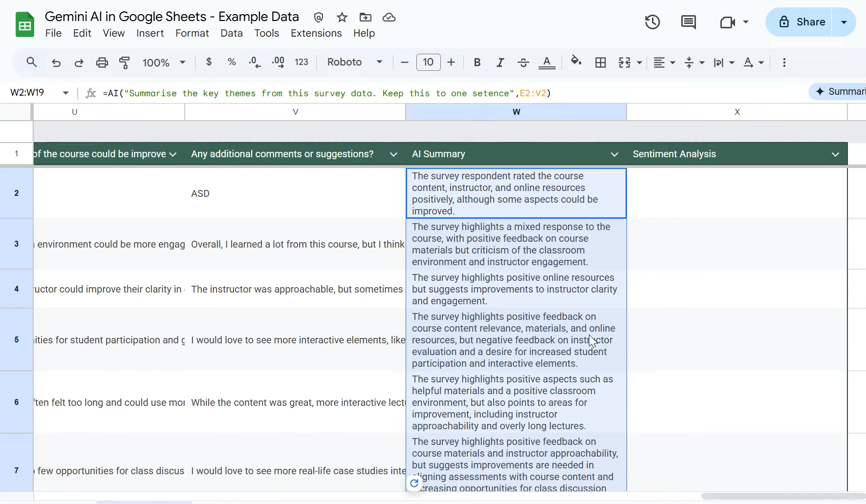Image resolution: width=866 pixels, height=504 pixels.
Task: Open the Edit menu
Action: coord(82,33)
